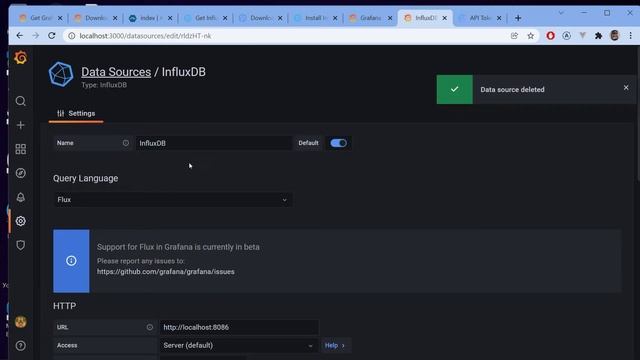Open the Dashboards grid icon in sidebar
The image size is (640, 360).
[x=20, y=149]
